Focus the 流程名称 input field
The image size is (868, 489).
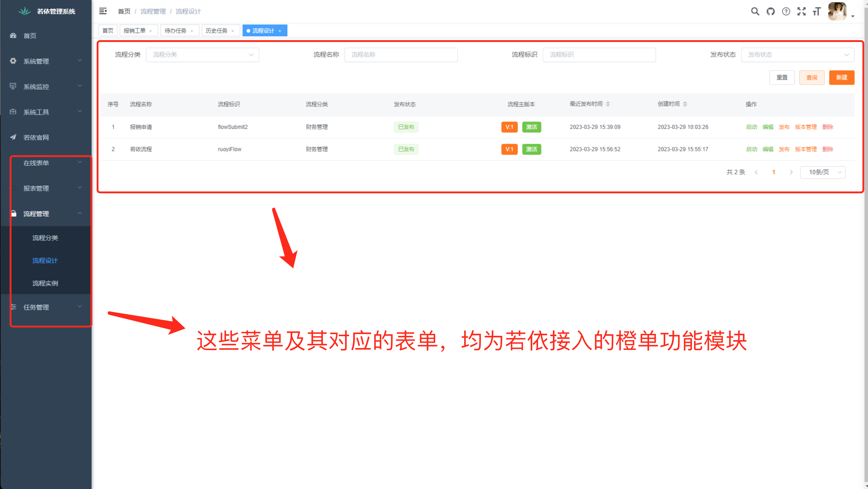(401, 55)
